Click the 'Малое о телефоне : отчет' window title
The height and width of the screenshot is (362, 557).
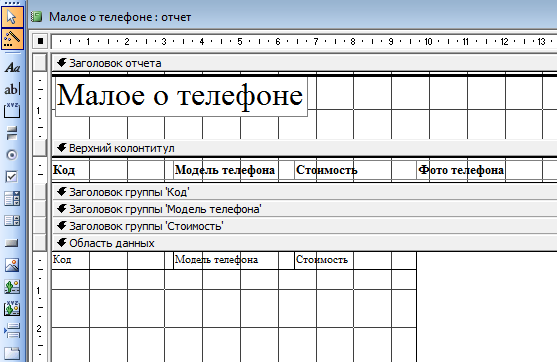[120, 17]
